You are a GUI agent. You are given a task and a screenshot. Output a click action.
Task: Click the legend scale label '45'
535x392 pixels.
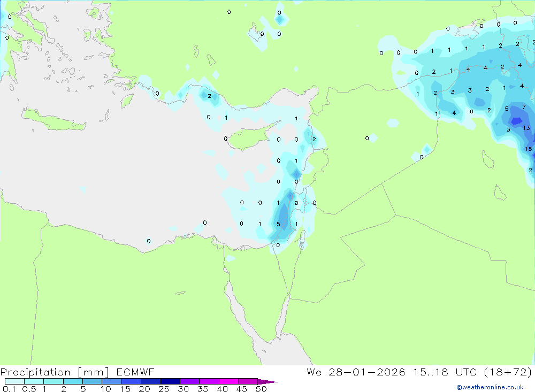[x=242, y=389]
